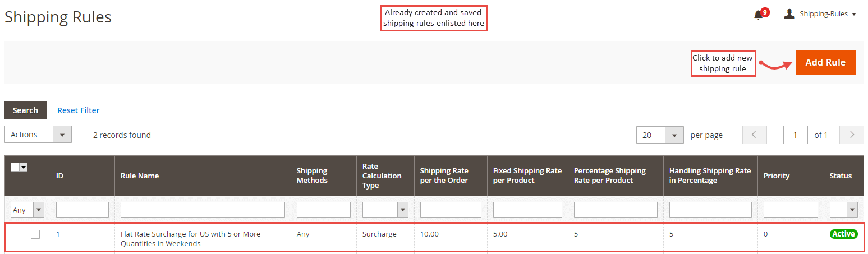The height and width of the screenshot is (254, 868).
Task: Click the Reset Filter link
Action: point(79,110)
